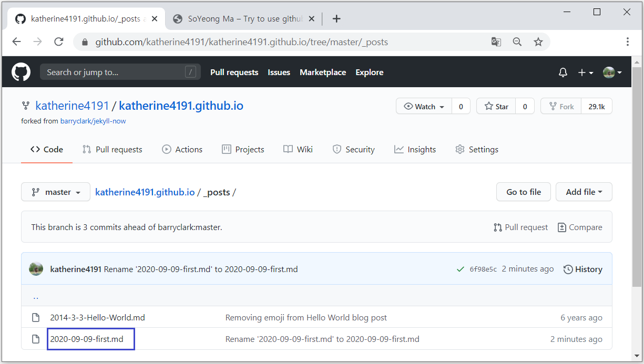Click the zoom magnifier icon in address bar

pyautogui.click(x=517, y=42)
